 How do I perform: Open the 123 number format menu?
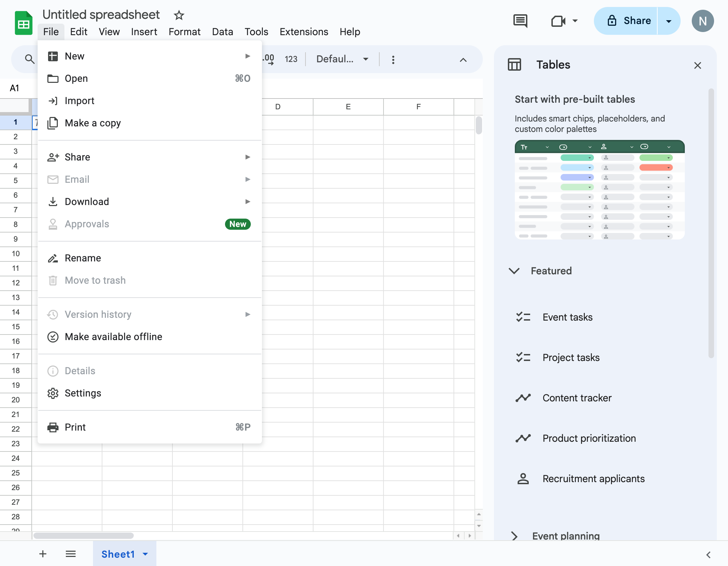[x=291, y=60]
